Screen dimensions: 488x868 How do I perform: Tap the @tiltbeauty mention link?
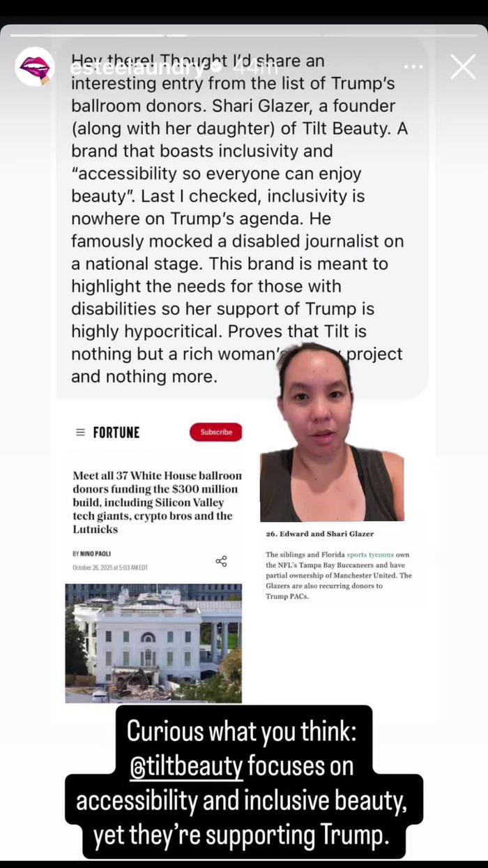click(186, 766)
